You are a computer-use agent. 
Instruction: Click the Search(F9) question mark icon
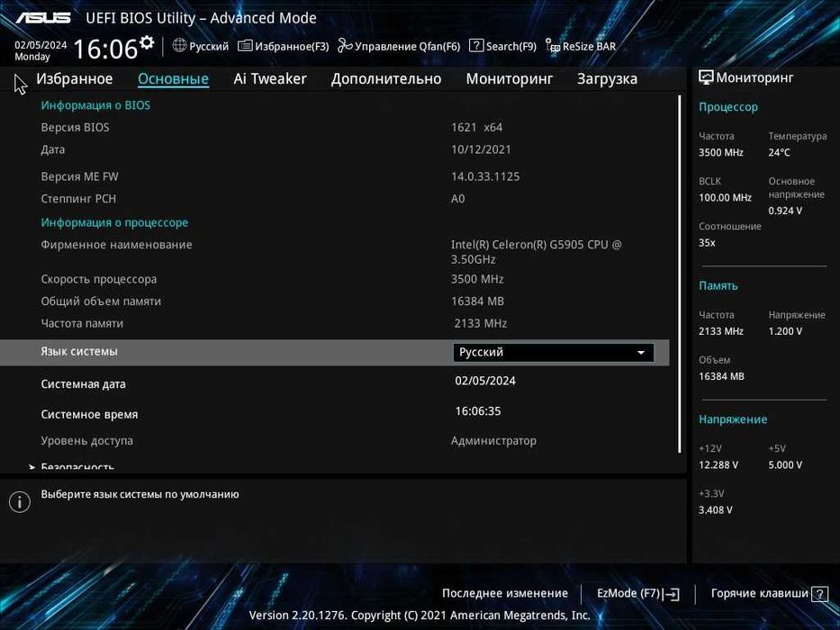click(x=475, y=46)
